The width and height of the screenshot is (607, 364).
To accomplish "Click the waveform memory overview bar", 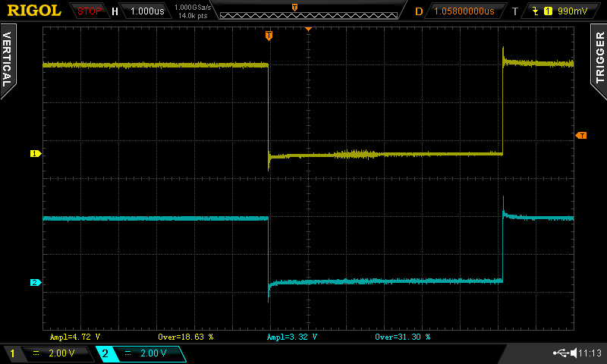I will [309, 15].
